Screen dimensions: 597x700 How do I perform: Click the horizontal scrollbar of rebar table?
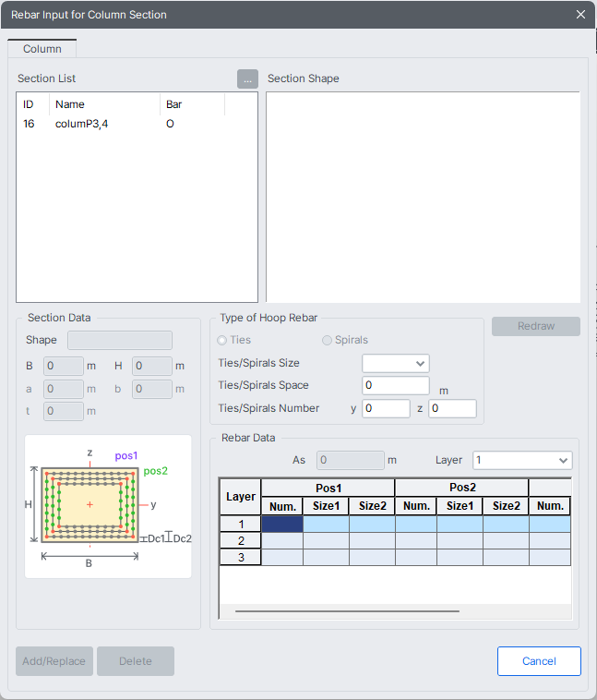[347, 611]
